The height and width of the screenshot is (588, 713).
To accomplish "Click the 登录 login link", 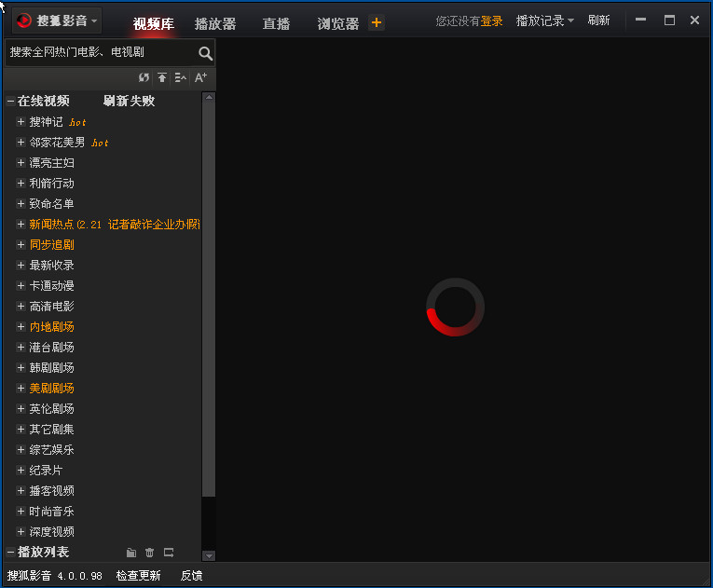I will (491, 21).
